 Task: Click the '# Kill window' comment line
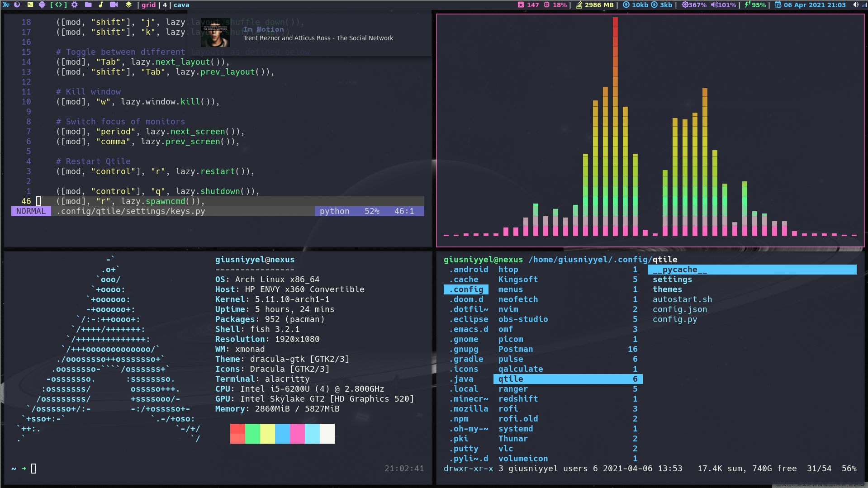coord(88,92)
